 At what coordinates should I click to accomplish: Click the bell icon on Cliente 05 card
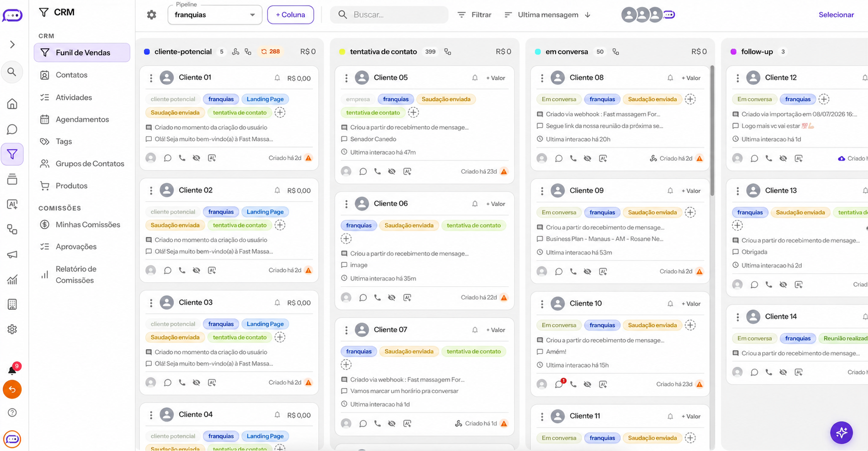point(475,78)
